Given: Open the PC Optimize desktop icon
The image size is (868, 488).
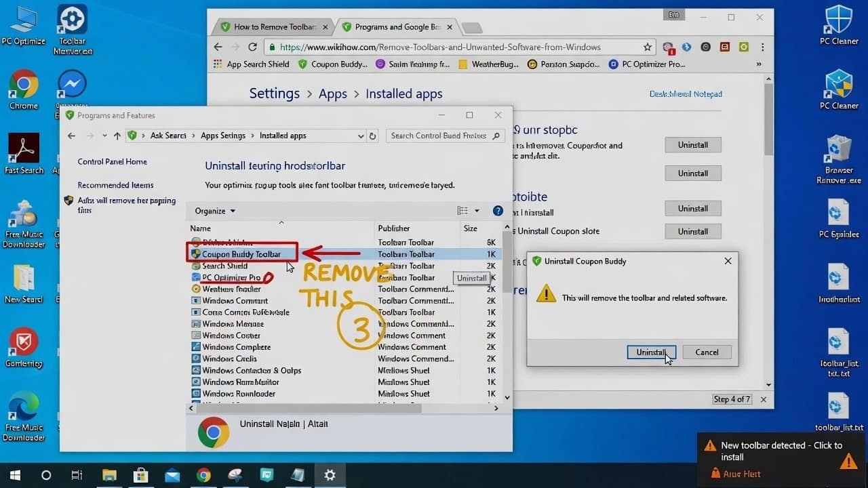Looking at the screenshot, I should point(23,27).
